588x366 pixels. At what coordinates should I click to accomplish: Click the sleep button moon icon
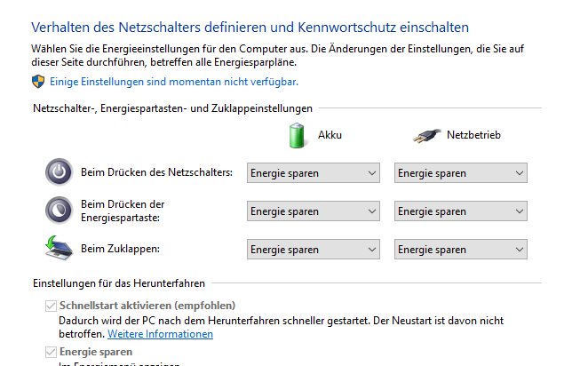tap(58, 211)
